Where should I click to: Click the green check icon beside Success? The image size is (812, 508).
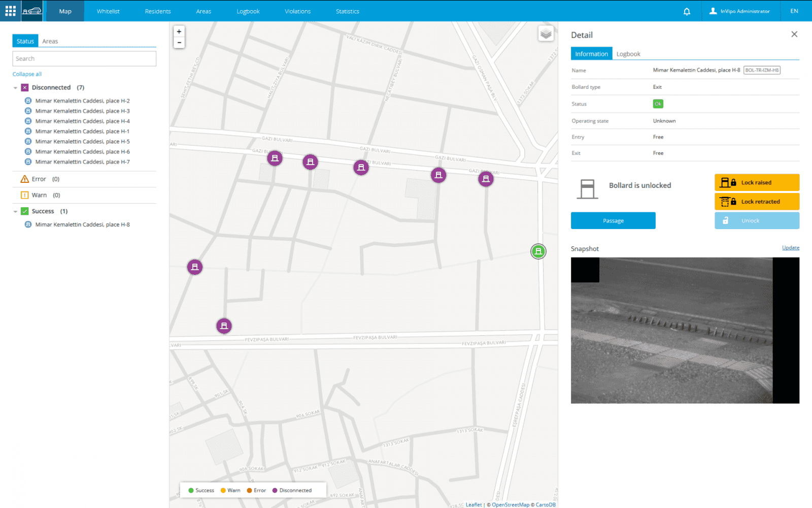24,211
